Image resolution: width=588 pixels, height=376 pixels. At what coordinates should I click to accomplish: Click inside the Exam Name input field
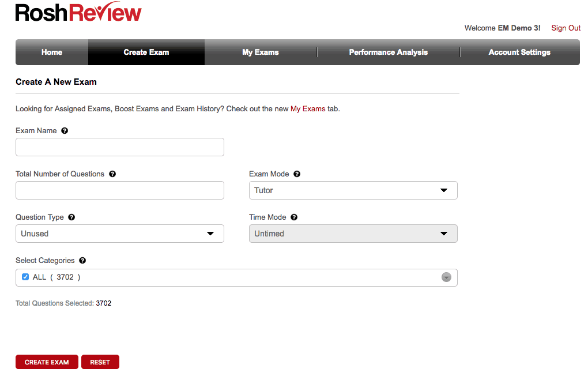119,147
